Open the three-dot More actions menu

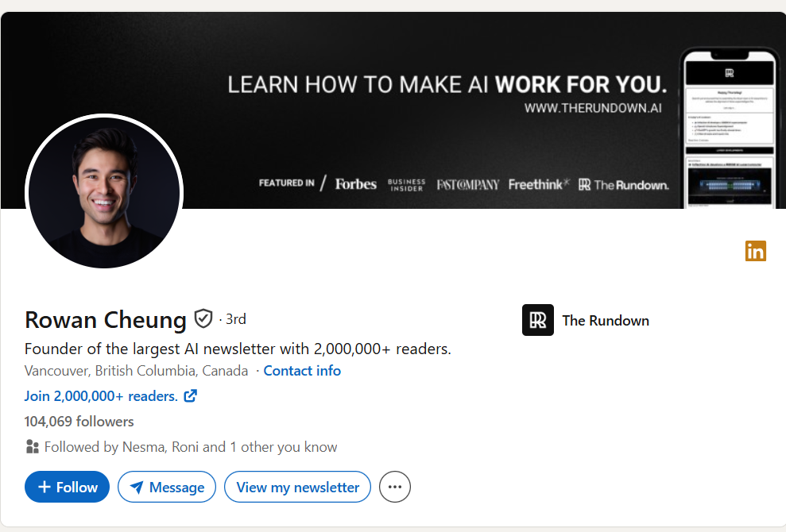[x=395, y=487]
